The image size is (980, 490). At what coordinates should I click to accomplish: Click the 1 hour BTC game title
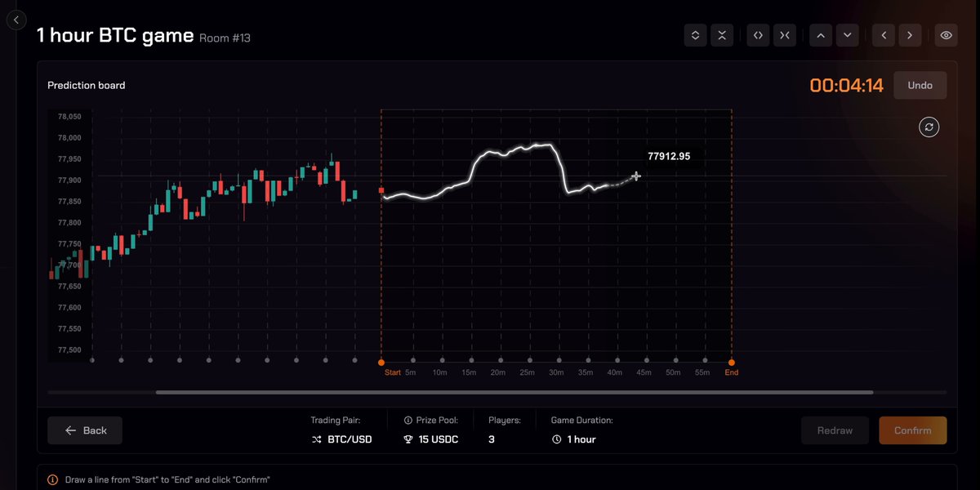(115, 35)
